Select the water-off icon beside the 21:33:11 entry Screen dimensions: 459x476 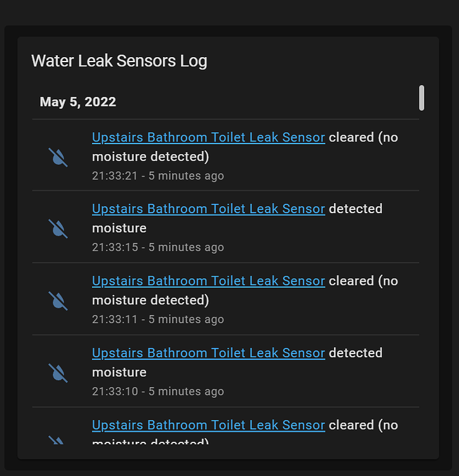[58, 301]
